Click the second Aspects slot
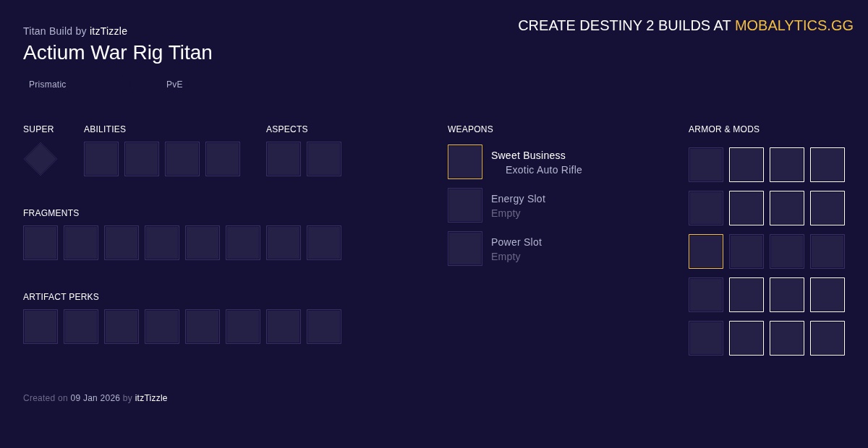 tap(324, 159)
